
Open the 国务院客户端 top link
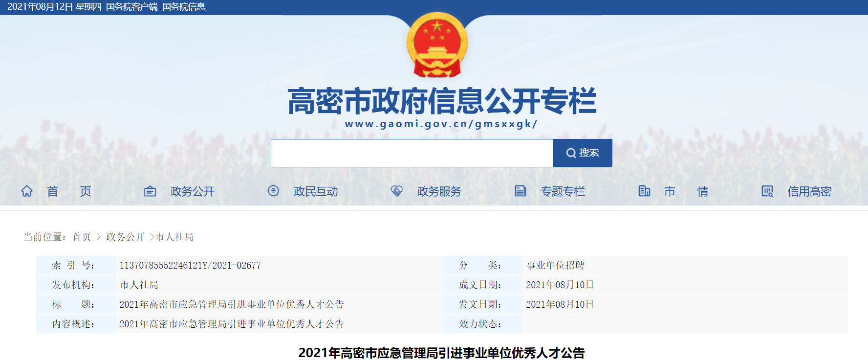point(132,7)
